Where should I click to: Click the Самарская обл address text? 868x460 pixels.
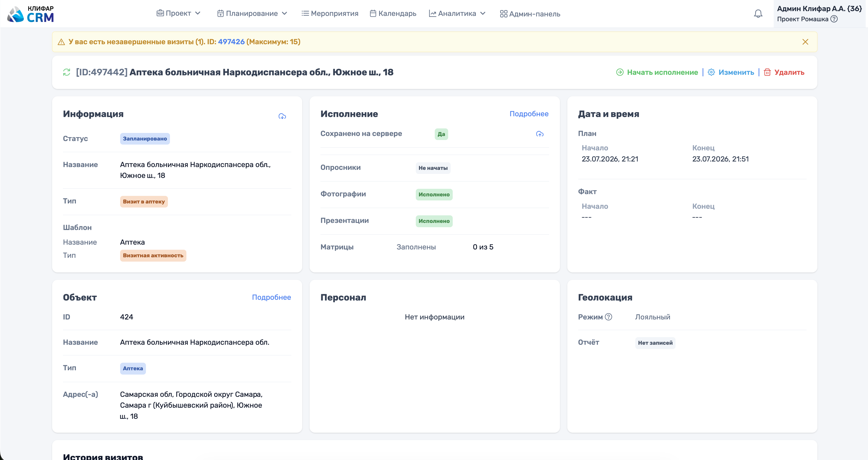point(191,405)
